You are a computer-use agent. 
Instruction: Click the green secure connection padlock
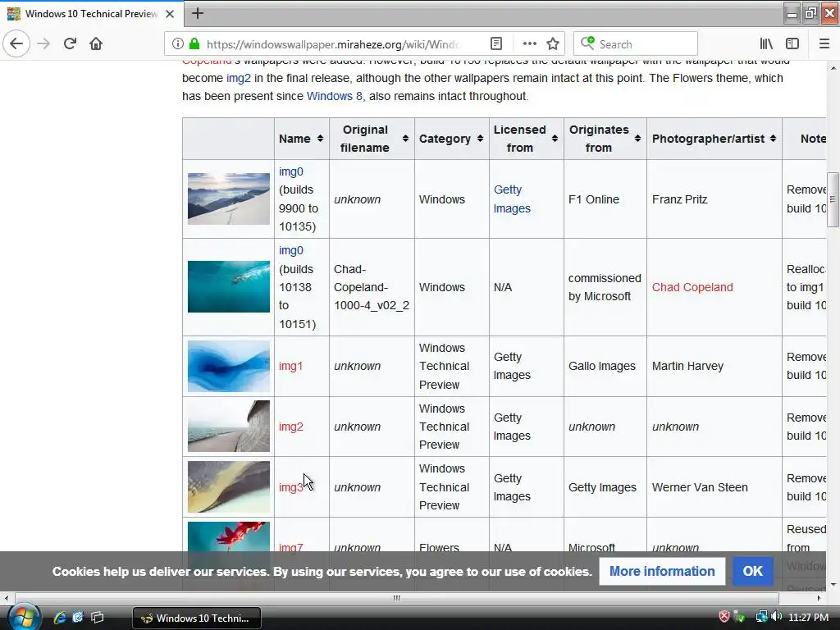[x=194, y=43]
